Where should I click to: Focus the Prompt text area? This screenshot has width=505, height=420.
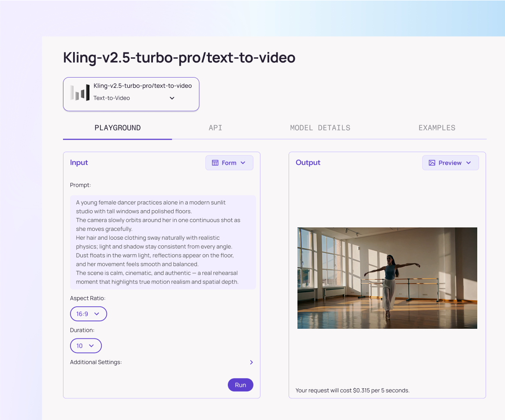pyautogui.click(x=163, y=242)
